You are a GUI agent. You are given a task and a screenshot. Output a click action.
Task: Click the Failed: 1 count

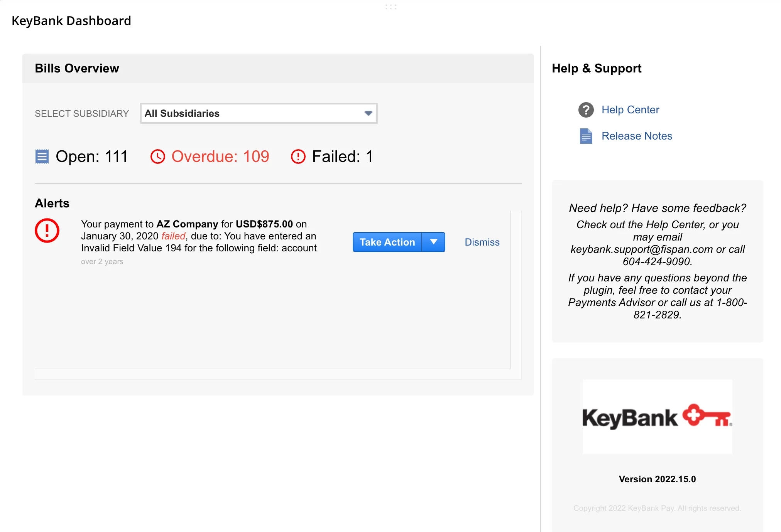point(342,157)
